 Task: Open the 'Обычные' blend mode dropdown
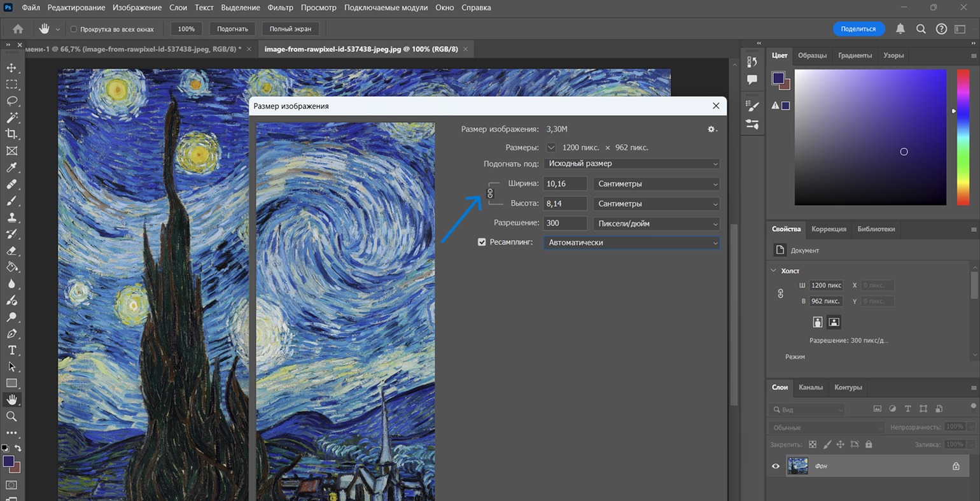[x=827, y=427]
